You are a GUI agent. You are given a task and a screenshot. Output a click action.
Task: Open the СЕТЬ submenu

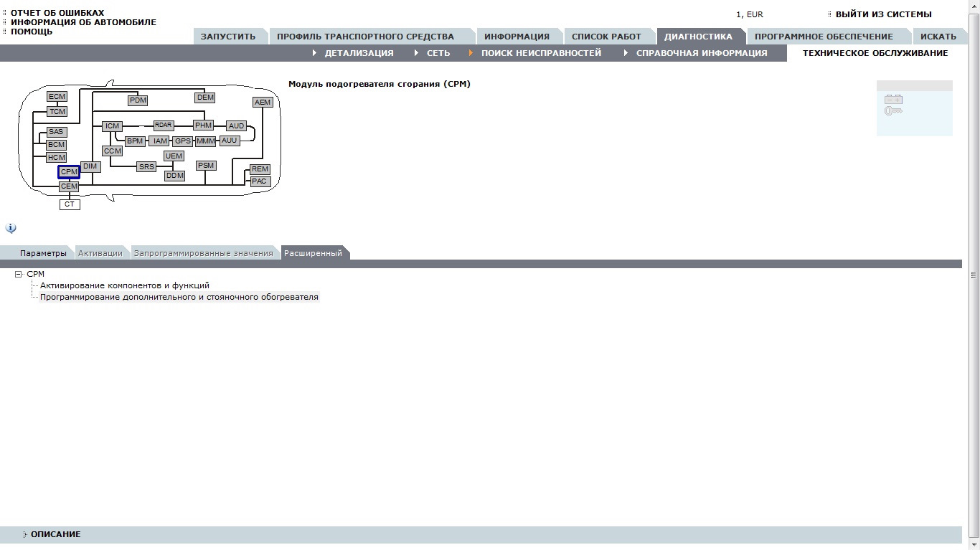click(438, 53)
